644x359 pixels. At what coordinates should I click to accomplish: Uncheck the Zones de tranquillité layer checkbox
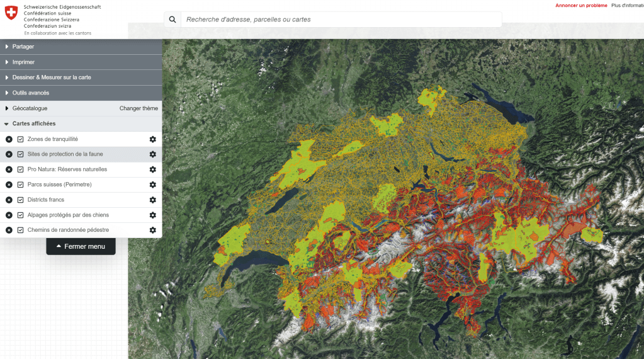tap(21, 139)
